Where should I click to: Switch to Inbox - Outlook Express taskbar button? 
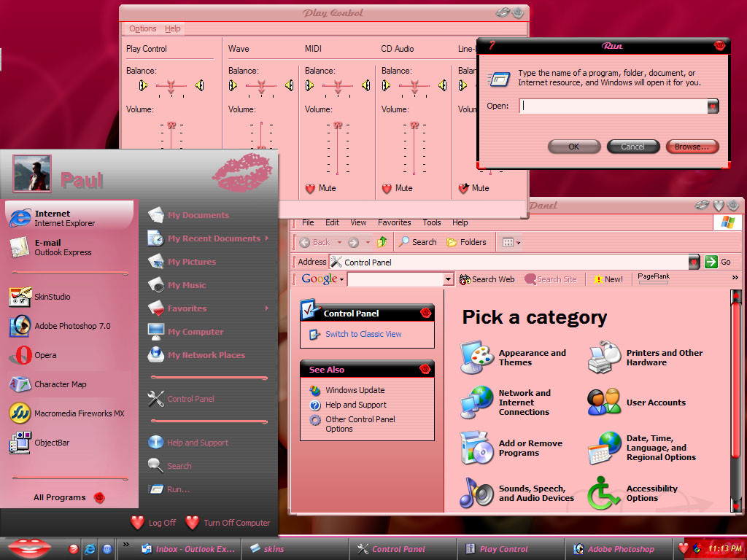point(189,549)
